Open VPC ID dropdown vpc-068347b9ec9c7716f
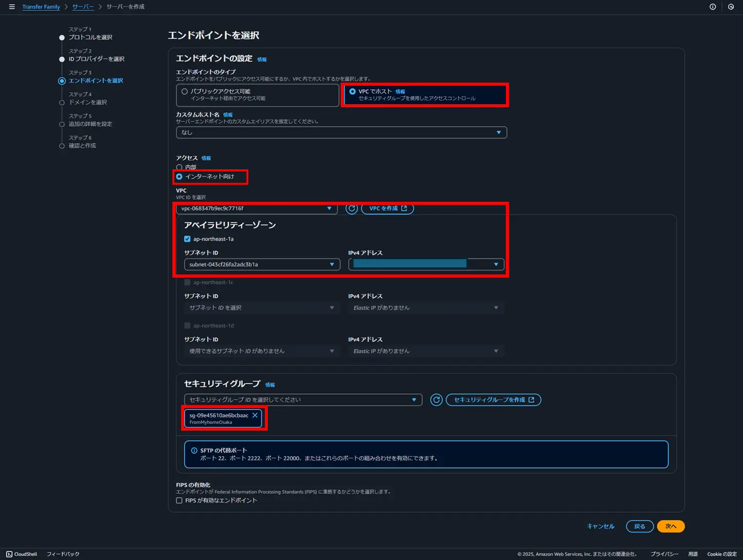Screen dimensions: 743x560 pyautogui.click(x=257, y=208)
